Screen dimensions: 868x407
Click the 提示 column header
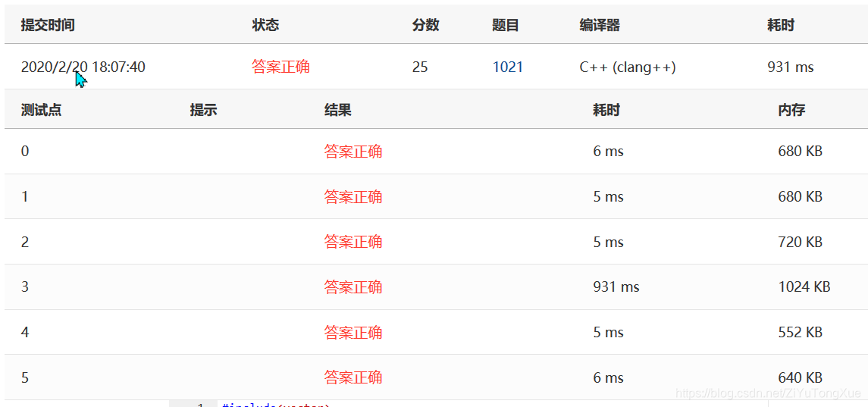(x=203, y=110)
